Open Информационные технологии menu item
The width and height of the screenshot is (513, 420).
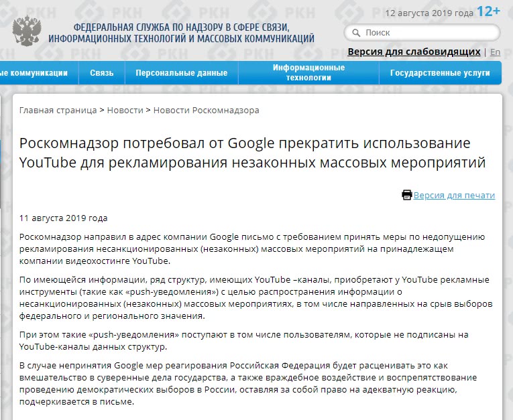point(308,72)
